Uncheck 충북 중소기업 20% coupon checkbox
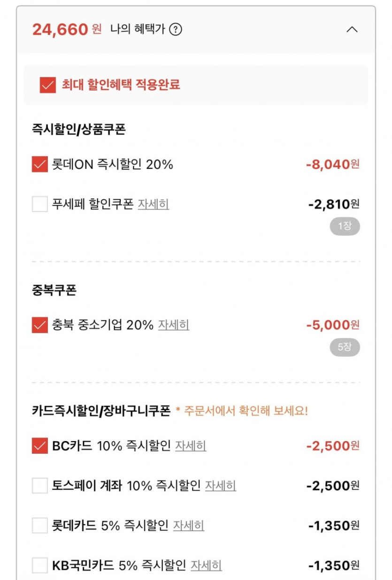The height and width of the screenshot is (580, 392). (x=40, y=325)
